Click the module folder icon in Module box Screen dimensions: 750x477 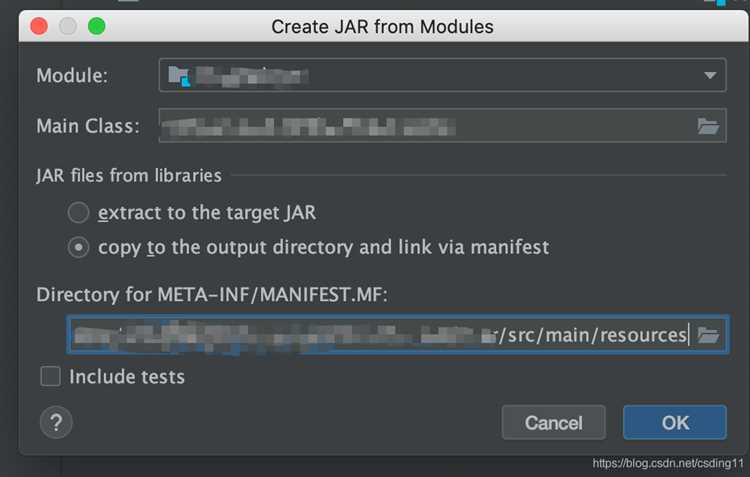[x=179, y=76]
